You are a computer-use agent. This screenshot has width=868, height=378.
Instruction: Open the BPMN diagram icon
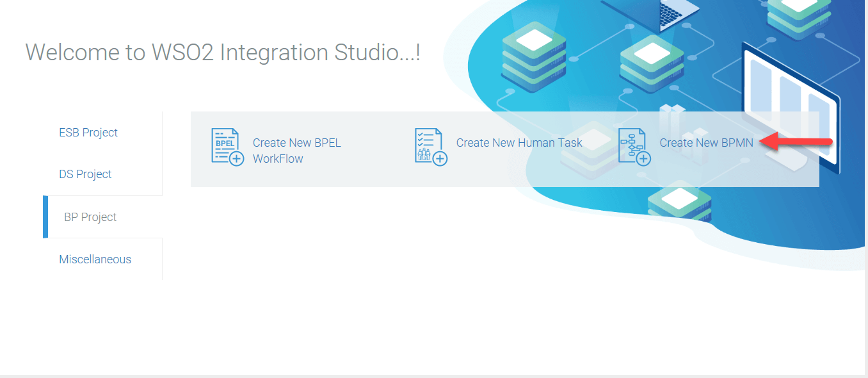[634, 146]
